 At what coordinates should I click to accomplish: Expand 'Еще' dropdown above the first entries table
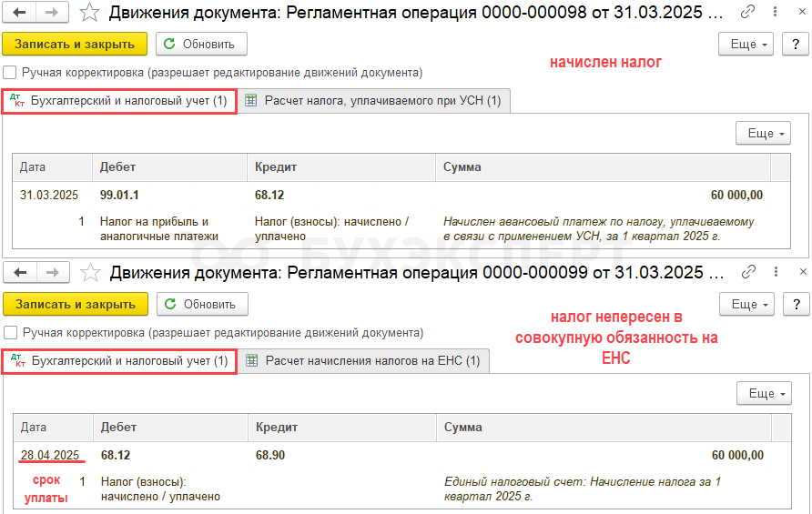coord(764,134)
